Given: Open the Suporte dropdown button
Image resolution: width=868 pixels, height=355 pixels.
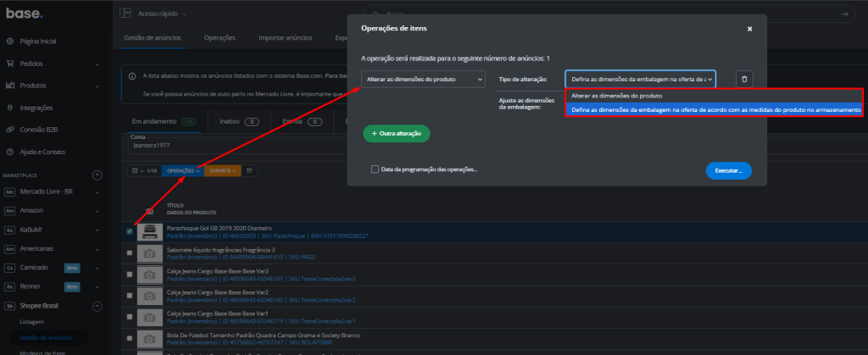Looking at the screenshot, I should coord(223,171).
